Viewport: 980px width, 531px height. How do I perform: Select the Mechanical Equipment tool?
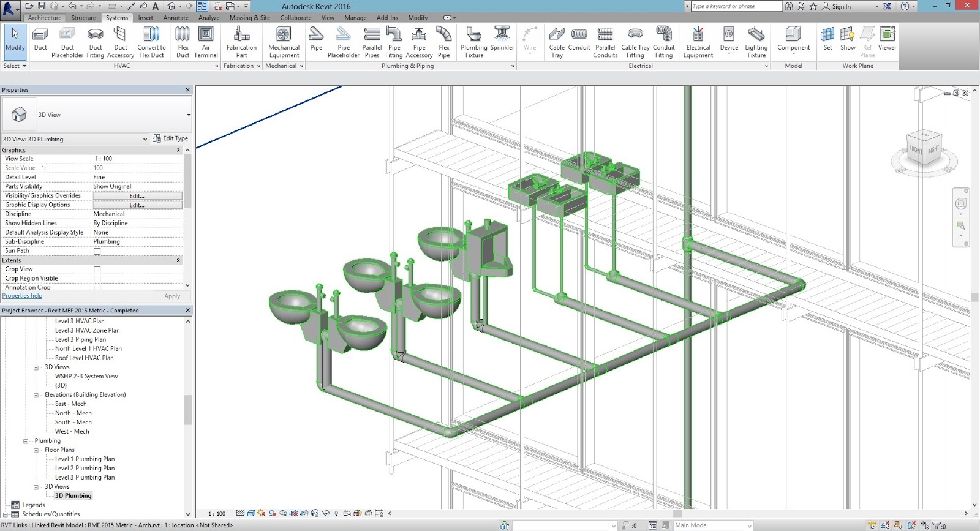pos(284,42)
